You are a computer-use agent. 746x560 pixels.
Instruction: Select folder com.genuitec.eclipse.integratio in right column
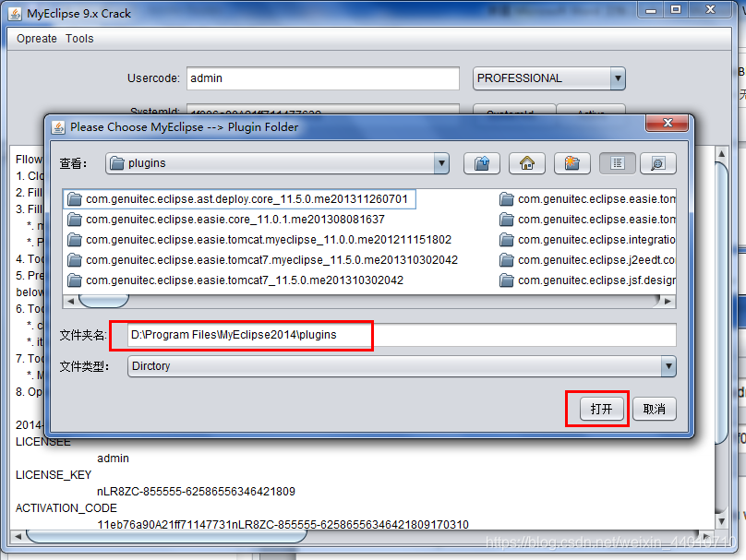click(587, 240)
